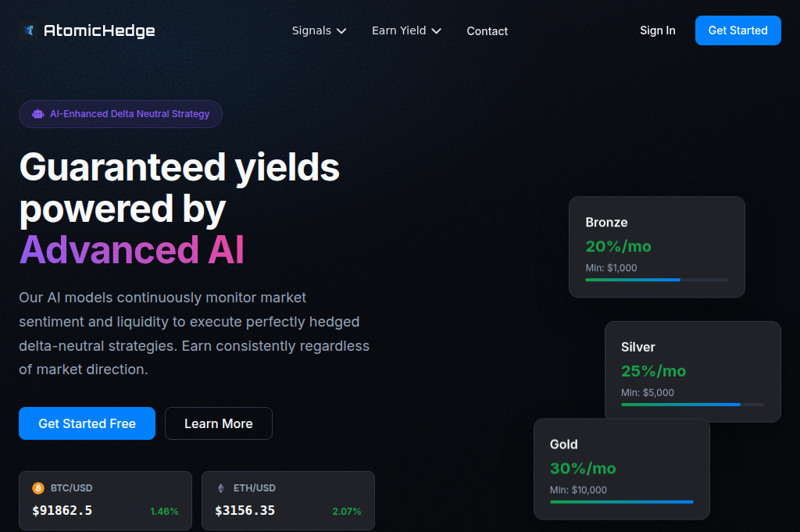This screenshot has width=800, height=532.
Task: Open the Sign In link
Action: tap(657, 30)
